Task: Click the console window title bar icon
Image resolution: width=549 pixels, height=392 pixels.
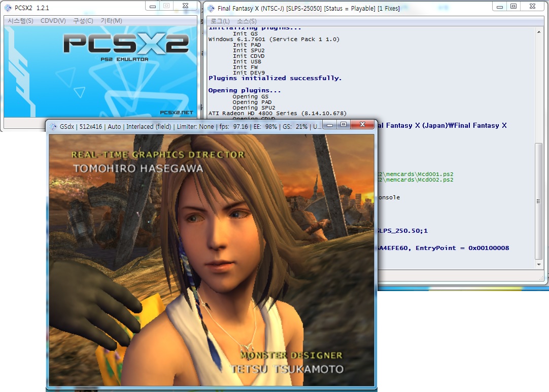Action: coord(211,8)
